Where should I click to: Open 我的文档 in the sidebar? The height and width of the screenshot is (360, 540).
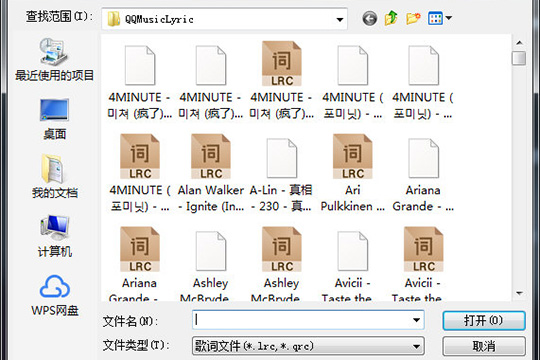coord(54,177)
